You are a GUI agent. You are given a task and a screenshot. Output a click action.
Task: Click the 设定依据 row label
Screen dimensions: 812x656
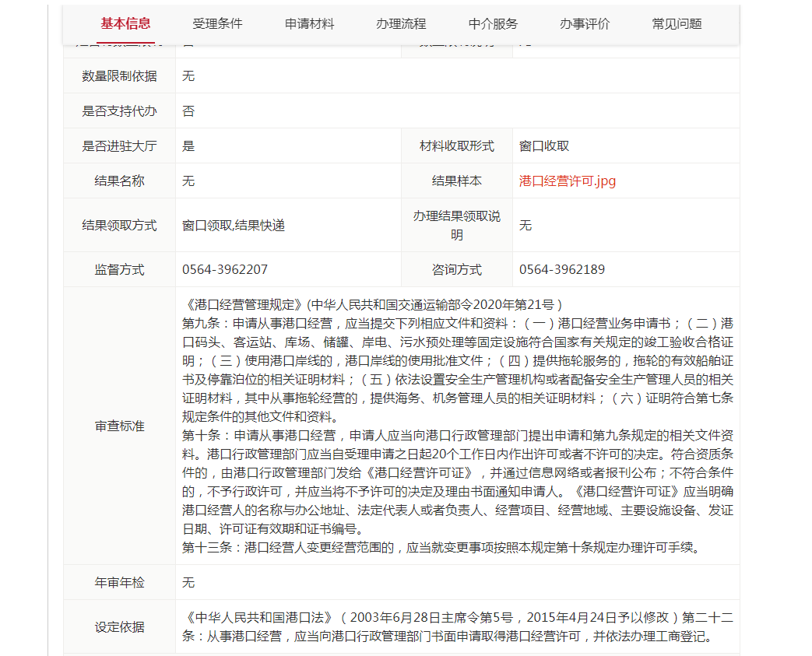(119, 627)
